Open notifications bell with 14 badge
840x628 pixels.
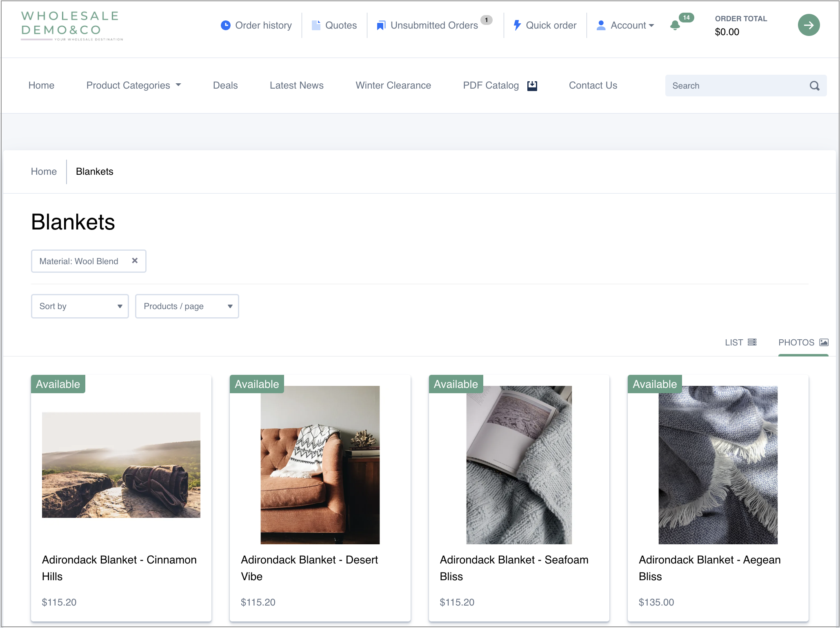[x=675, y=25]
